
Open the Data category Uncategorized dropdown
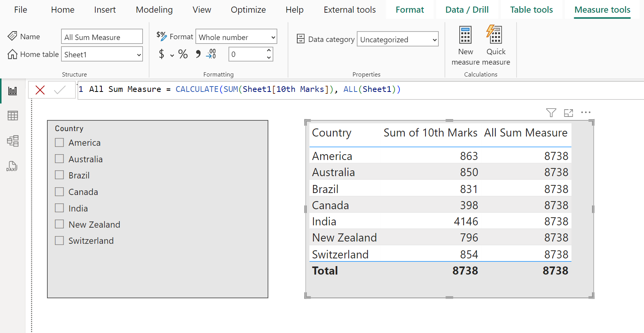point(397,40)
